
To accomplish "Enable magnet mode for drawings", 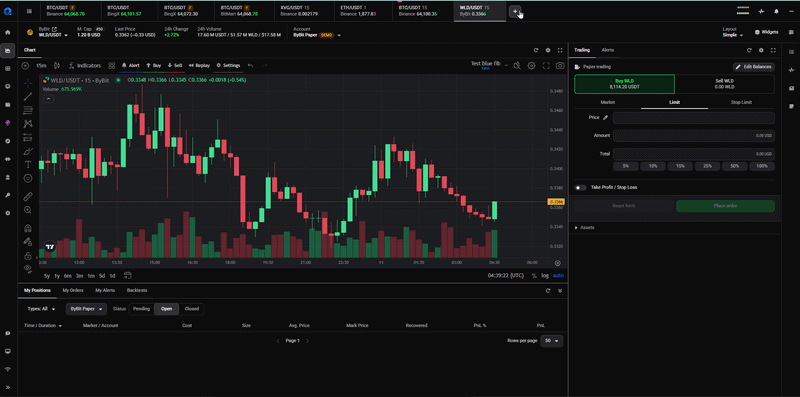I will [x=28, y=228].
